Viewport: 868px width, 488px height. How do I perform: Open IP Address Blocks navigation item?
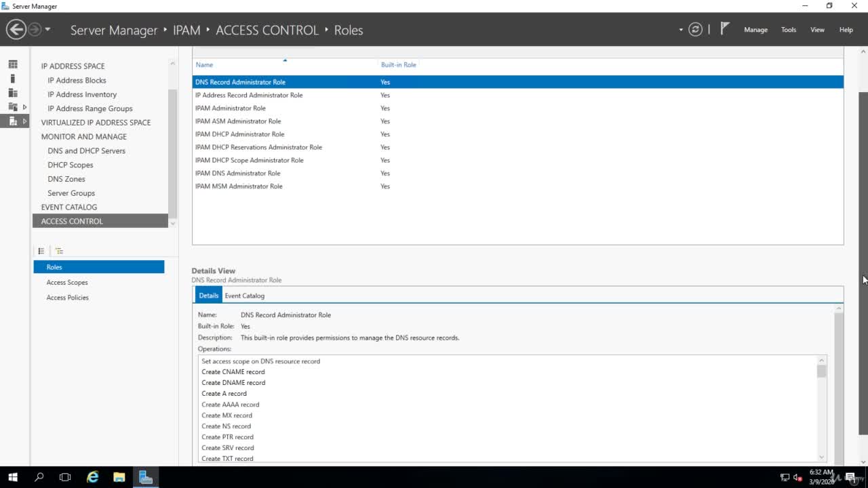pos(77,80)
